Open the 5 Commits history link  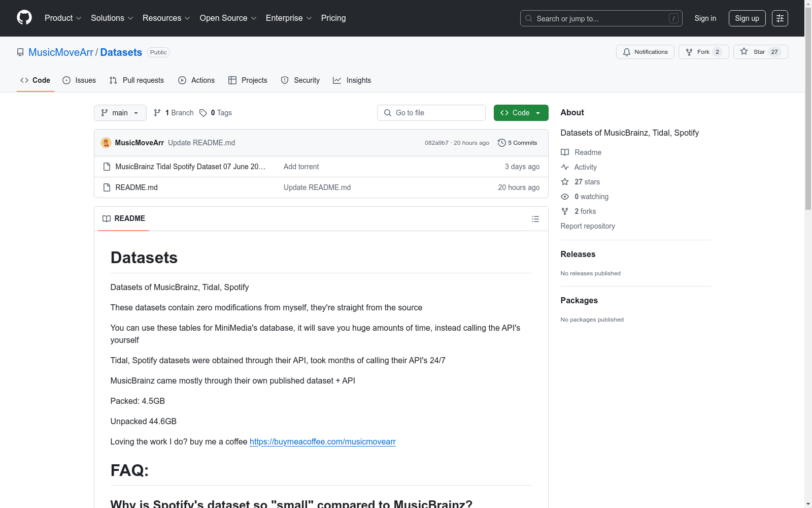pos(518,143)
